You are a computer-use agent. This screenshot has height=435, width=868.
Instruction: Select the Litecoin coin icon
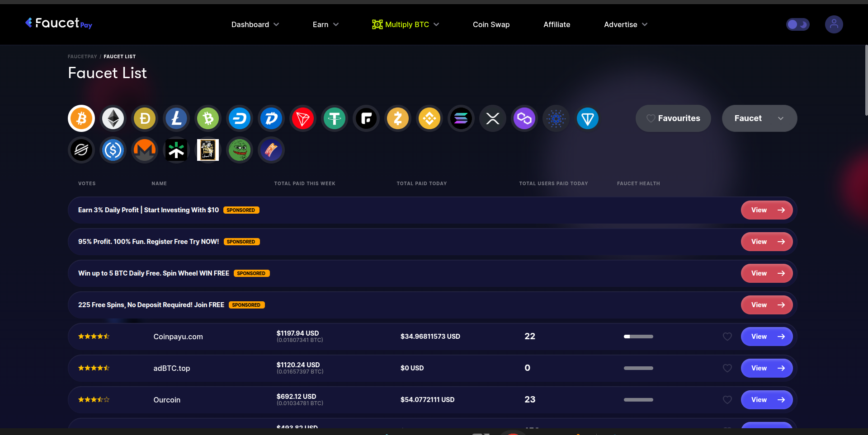(x=176, y=118)
